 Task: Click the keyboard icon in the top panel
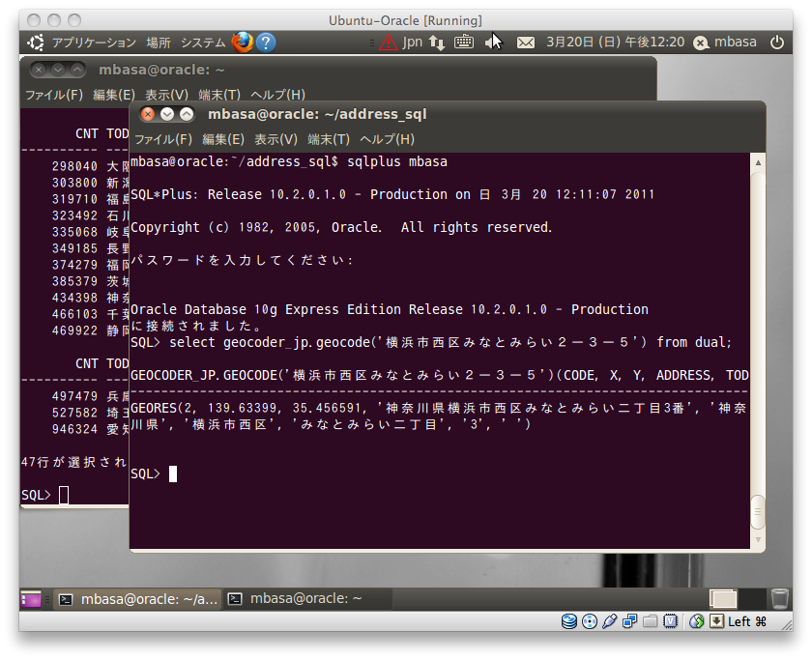point(463,42)
